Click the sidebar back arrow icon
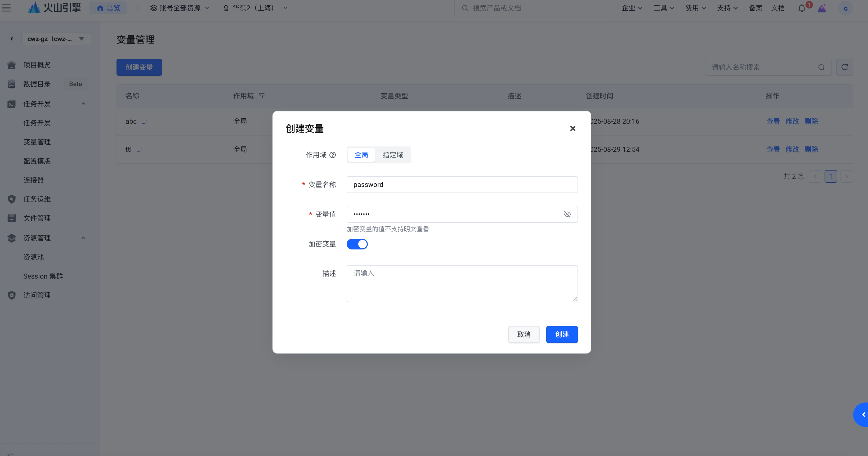Viewport: 868px width, 456px height. (x=12, y=39)
